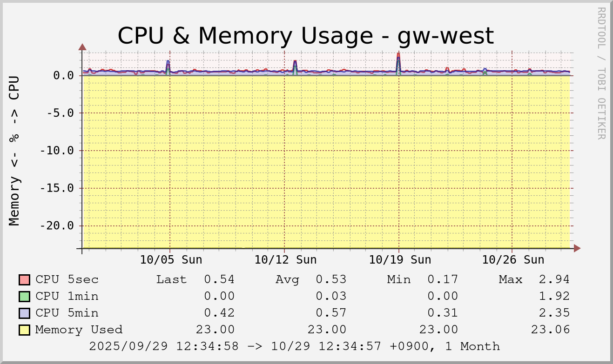Click the 10/12 Sun date label
613x364 pixels.
pyautogui.click(x=285, y=259)
